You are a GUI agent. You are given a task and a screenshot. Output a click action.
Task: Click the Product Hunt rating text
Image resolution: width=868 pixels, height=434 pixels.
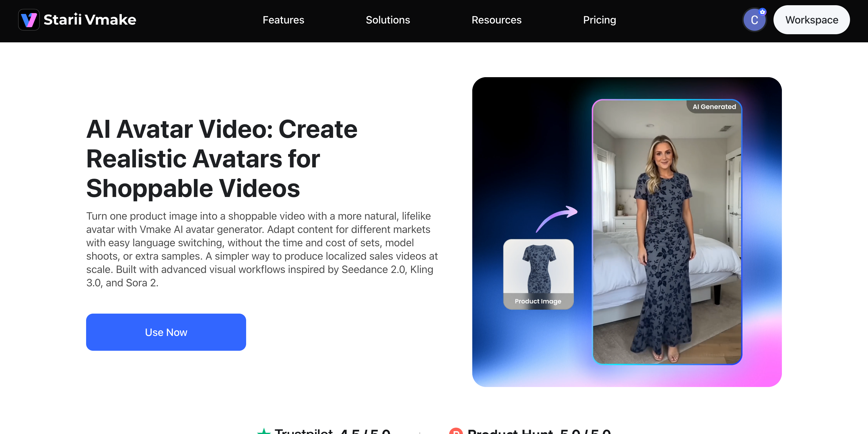coord(539,431)
